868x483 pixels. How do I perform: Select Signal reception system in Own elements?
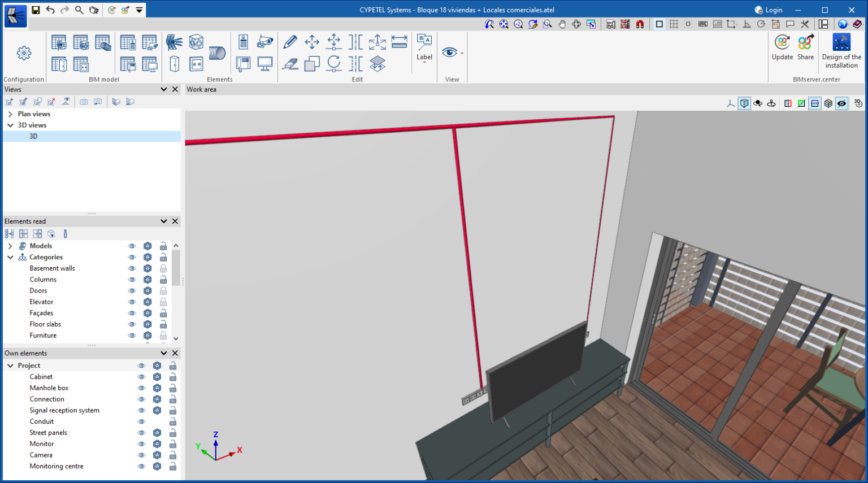tap(64, 411)
